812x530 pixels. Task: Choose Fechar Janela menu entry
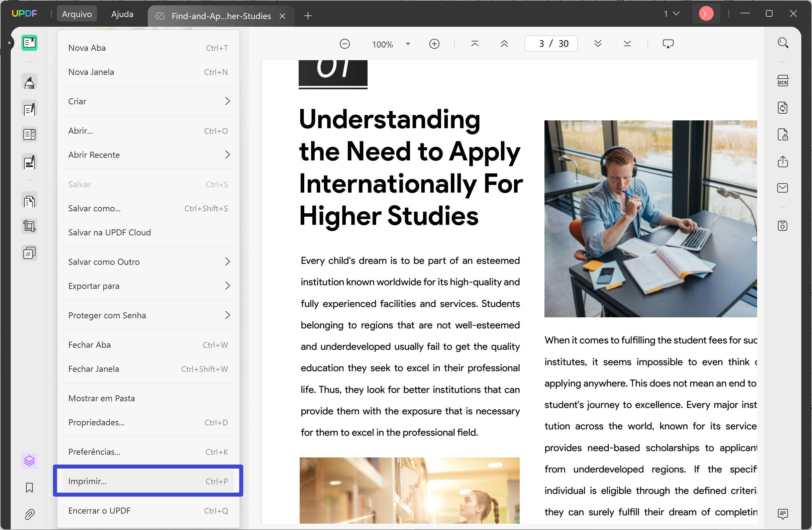click(x=149, y=369)
